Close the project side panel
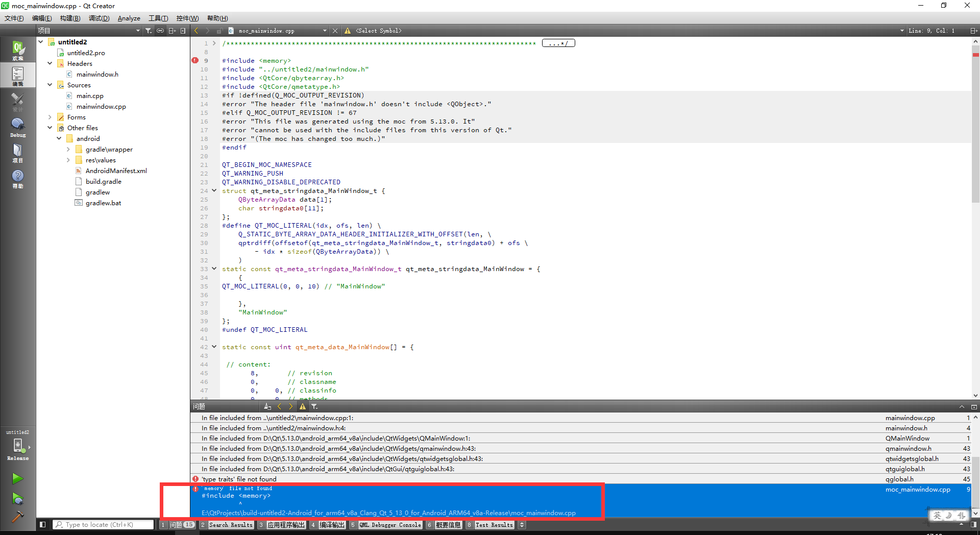 click(x=183, y=31)
